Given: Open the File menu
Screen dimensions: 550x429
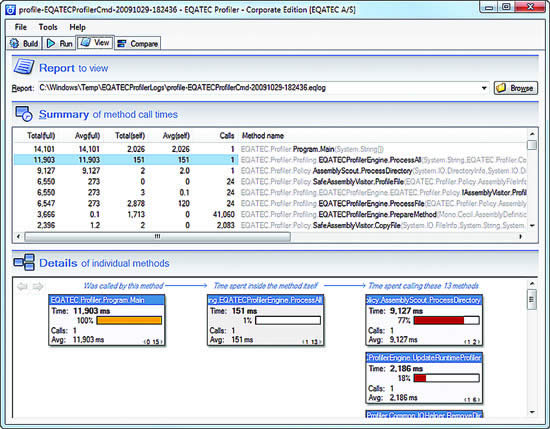Looking at the screenshot, I should tap(21, 27).
